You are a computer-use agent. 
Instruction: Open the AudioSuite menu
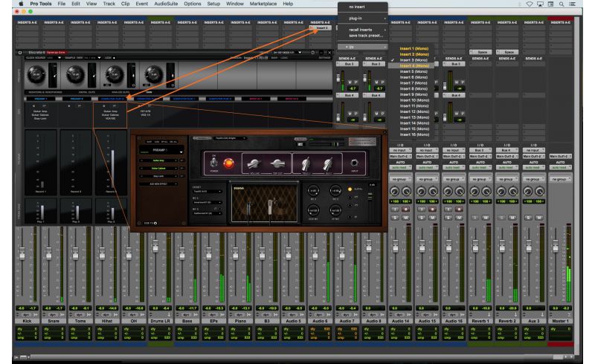[166, 4]
